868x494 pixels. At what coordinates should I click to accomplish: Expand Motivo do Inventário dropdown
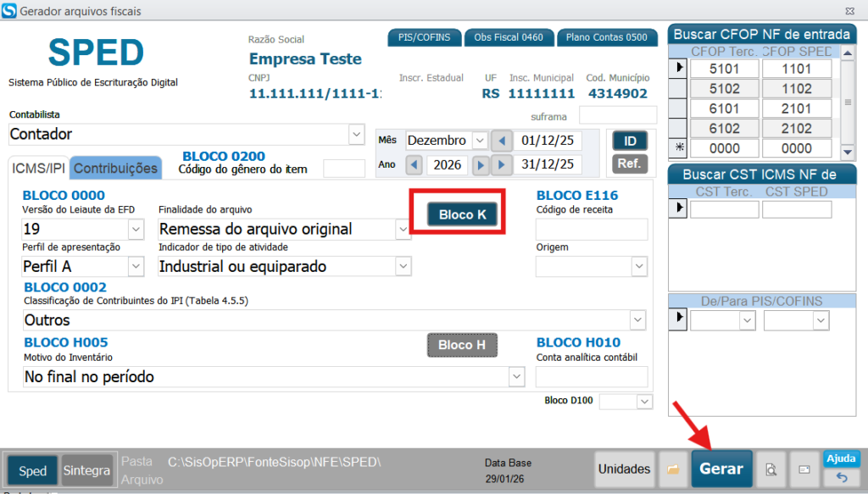click(516, 376)
